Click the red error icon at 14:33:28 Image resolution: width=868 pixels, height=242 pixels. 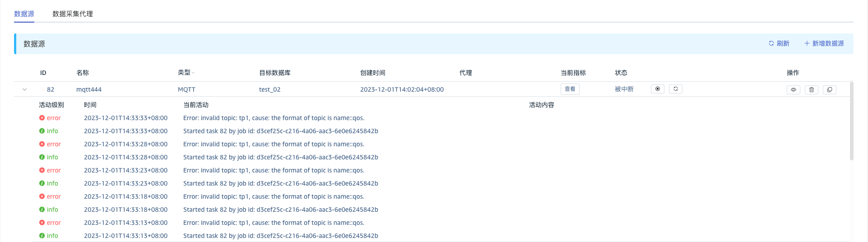click(42, 144)
